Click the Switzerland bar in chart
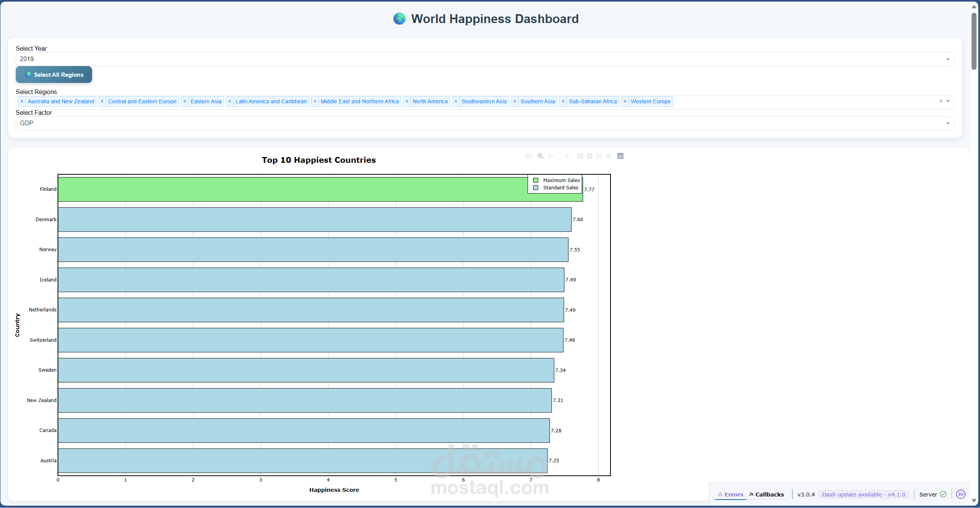The image size is (980, 508). click(x=311, y=340)
